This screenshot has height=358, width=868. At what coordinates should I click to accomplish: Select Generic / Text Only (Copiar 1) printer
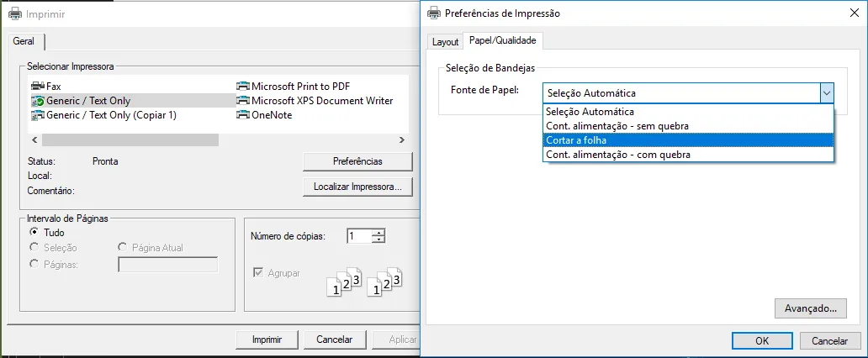[x=104, y=115]
